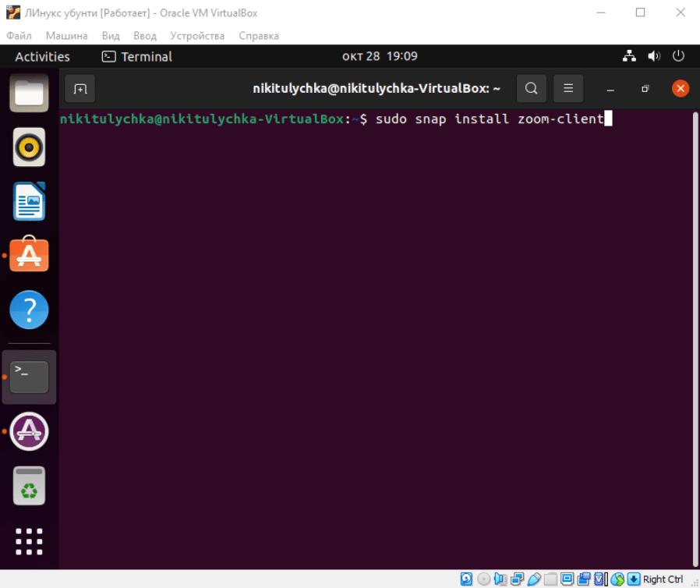Show Applications grid
700x588 pixels.
tap(29, 541)
